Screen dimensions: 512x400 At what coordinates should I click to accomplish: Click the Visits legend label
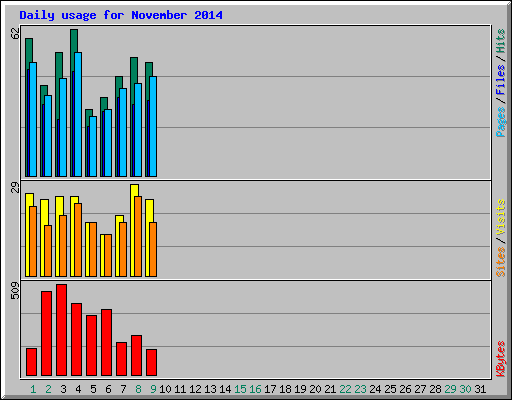coord(500,217)
